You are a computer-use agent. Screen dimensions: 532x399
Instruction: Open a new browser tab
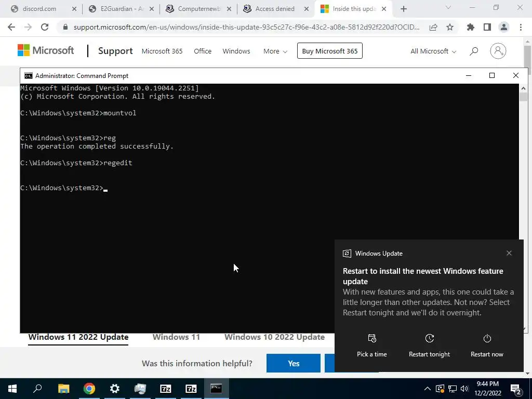coord(403,9)
